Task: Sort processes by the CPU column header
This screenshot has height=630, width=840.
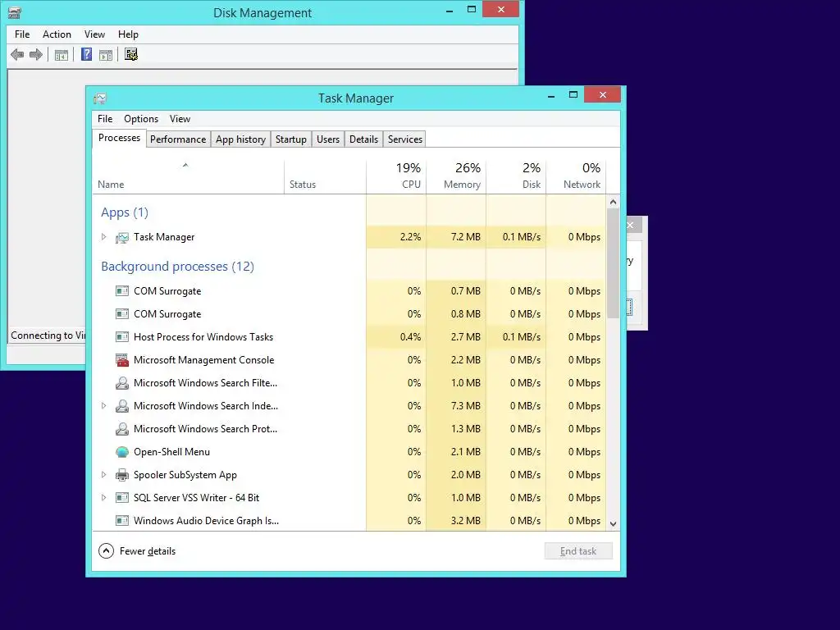Action: [x=396, y=176]
